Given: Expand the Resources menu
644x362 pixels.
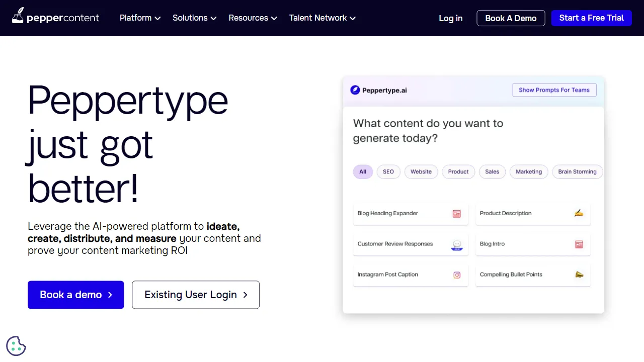Looking at the screenshot, I should point(253,18).
